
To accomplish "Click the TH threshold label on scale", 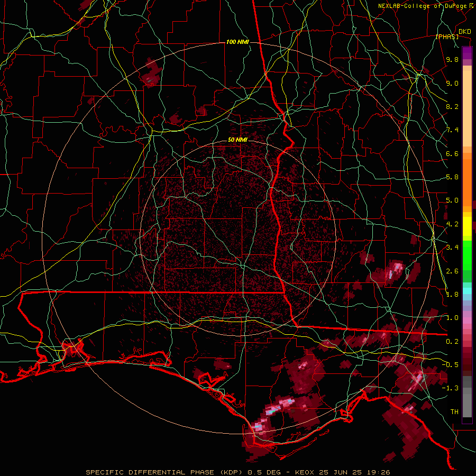I will [454, 412].
